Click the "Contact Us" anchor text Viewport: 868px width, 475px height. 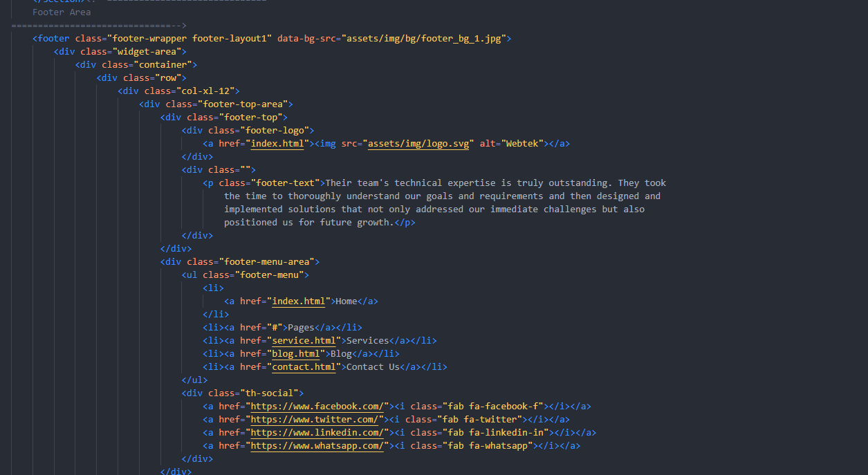373,367
